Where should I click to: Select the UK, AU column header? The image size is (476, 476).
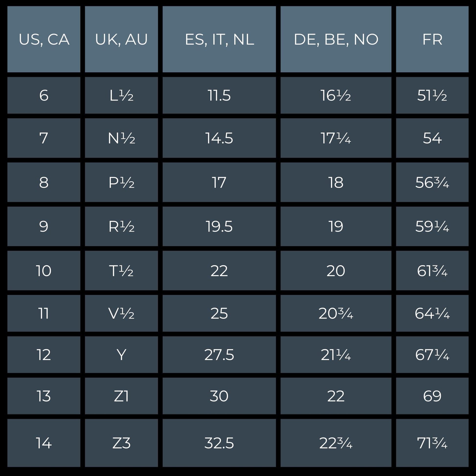tap(121, 39)
